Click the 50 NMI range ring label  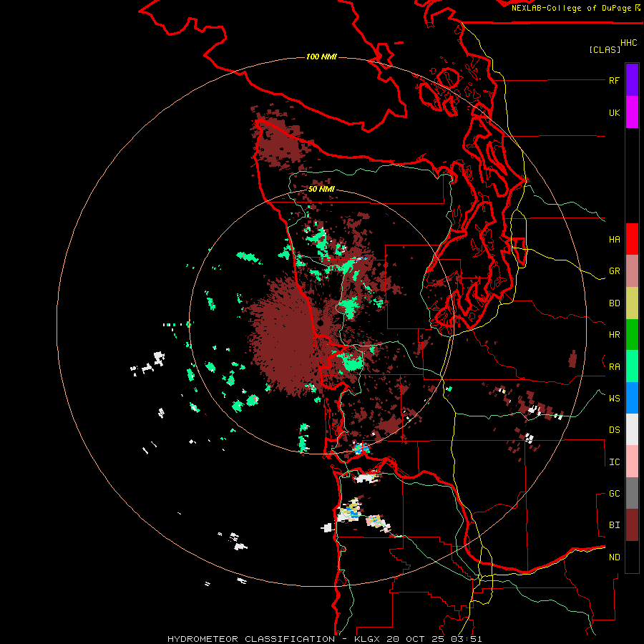(x=321, y=189)
